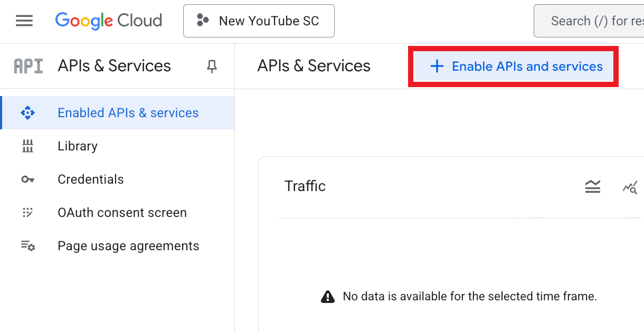This screenshot has width=644, height=332.
Task: Click the warning icon beside No data message
Action: coord(328,297)
